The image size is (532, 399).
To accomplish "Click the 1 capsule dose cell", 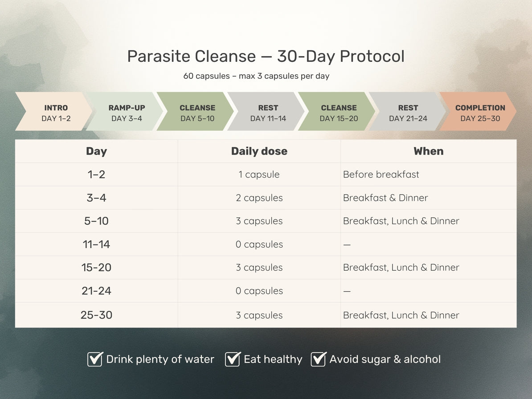I will [259, 175].
